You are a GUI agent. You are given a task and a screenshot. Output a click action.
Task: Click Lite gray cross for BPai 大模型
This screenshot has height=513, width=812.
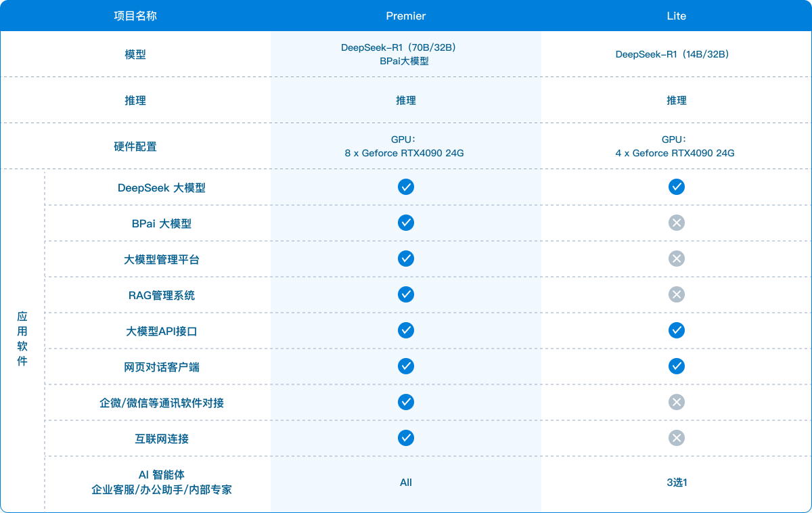point(677,223)
